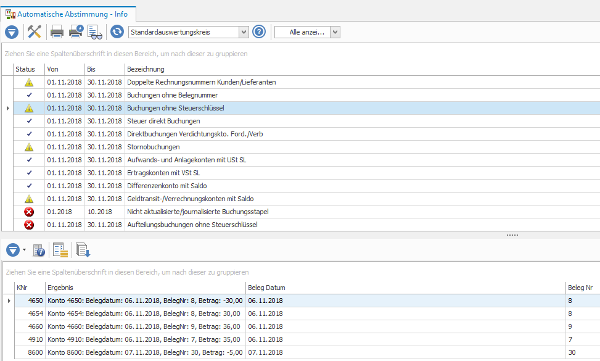The height and width of the screenshot is (361, 600).
Task: Click Beleg Datum cell 07.11.2018
Action: [265, 353]
